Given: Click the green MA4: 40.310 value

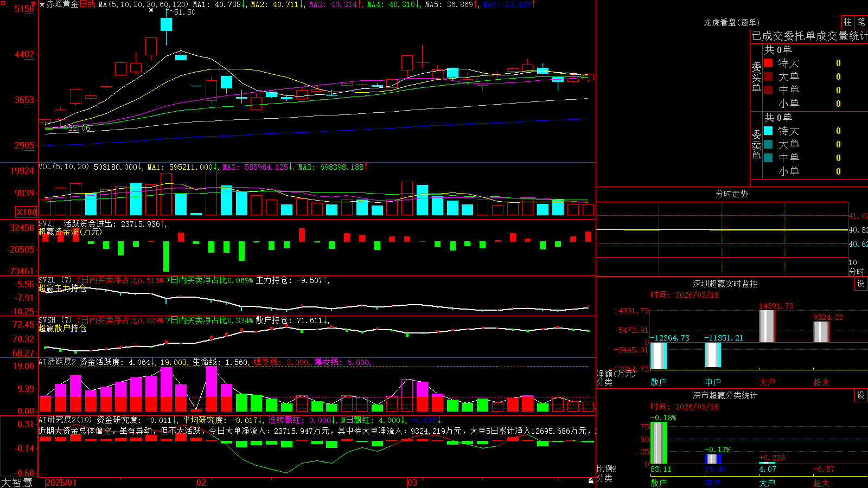Looking at the screenshot, I should (x=393, y=4).
